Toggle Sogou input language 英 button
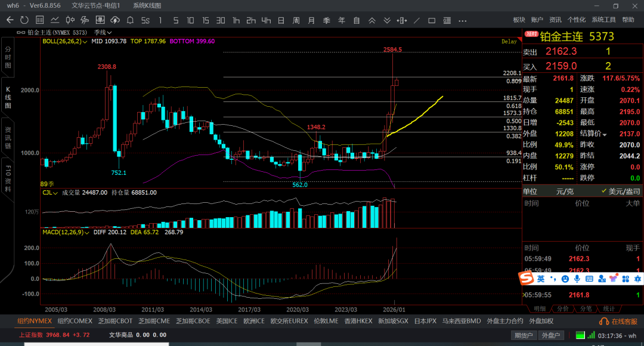Image resolution: width=644 pixels, height=346 pixels. (x=540, y=279)
